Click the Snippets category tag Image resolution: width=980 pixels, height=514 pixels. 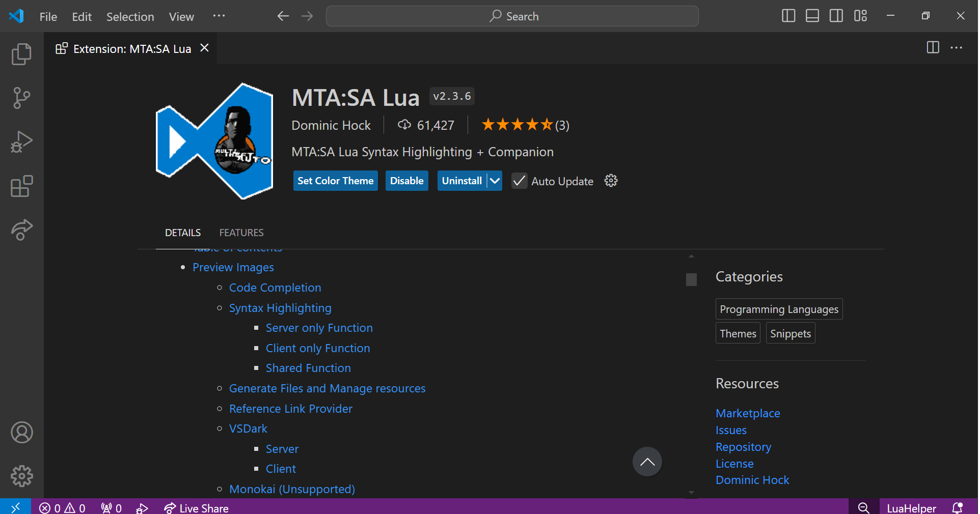(790, 333)
